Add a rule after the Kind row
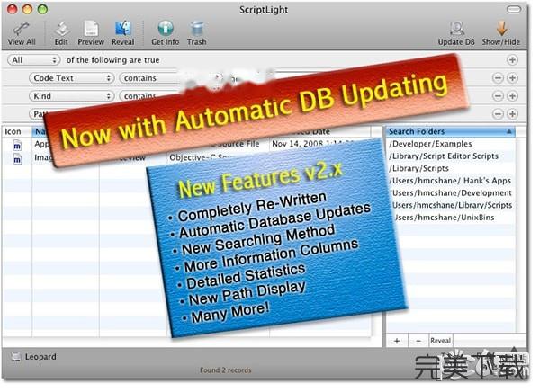 (512, 96)
